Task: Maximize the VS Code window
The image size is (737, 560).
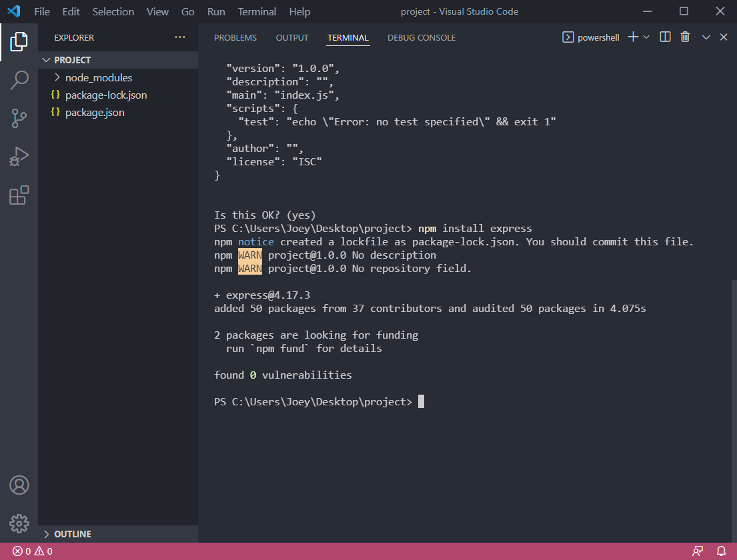Action: click(x=684, y=11)
